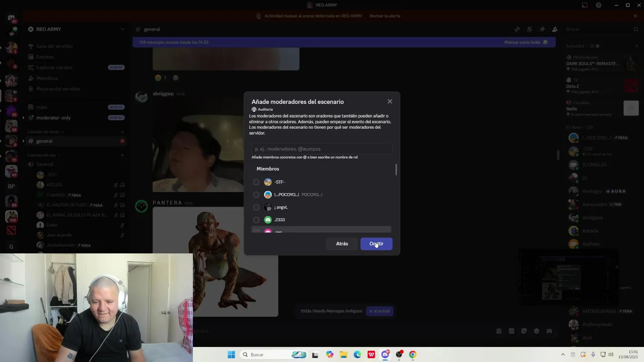Select the !...POCOYO...! member checkbox
This screenshot has width=644, height=362.
click(257, 195)
